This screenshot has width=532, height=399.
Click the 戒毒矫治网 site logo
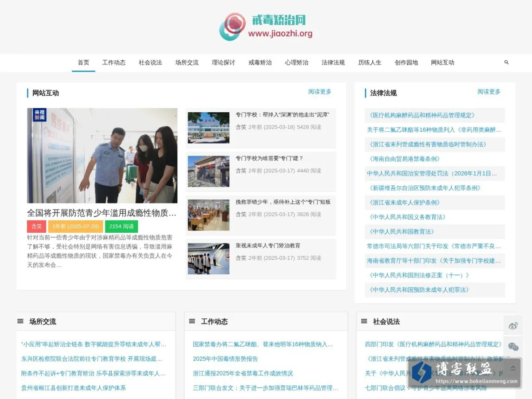(x=266, y=27)
